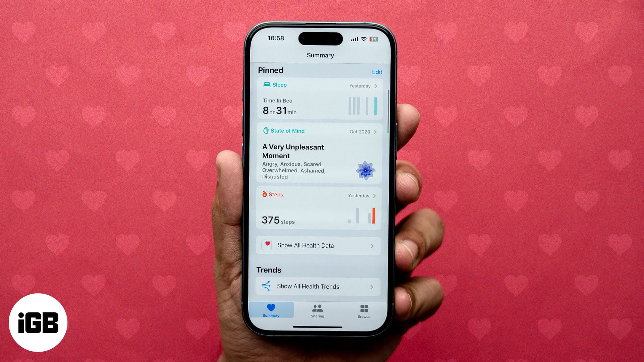Tap the Sleep health metric icon

[x=266, y=84]
